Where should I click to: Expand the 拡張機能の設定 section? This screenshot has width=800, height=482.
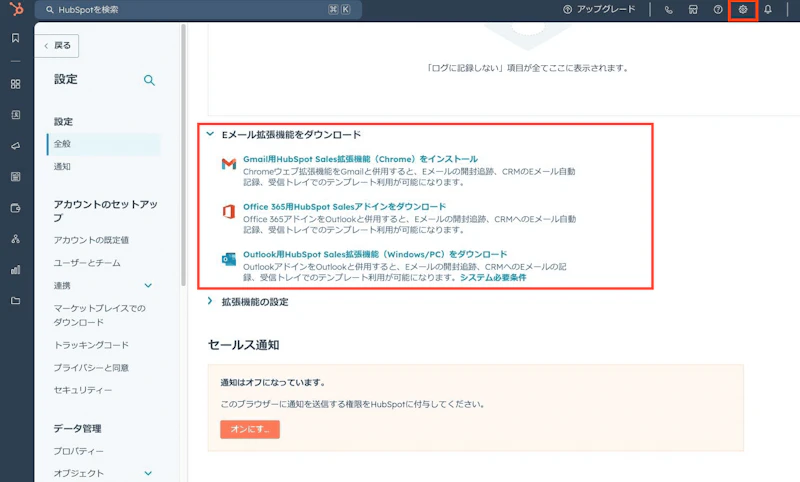[x=247, y=302]
